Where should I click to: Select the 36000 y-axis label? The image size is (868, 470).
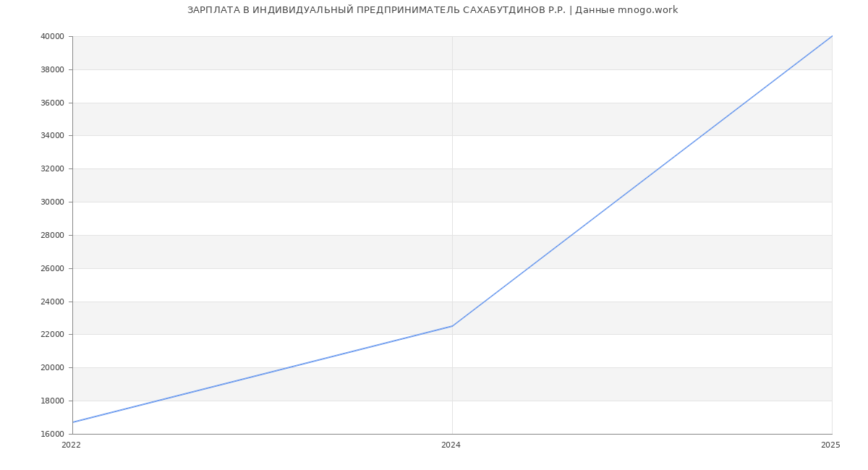click(54, 103)
